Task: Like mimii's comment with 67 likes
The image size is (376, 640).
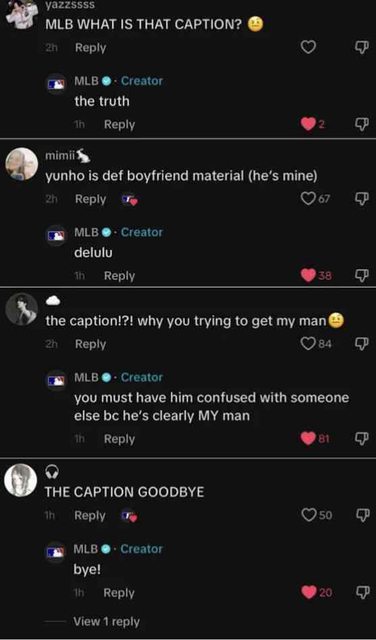Action: [308, 199]
